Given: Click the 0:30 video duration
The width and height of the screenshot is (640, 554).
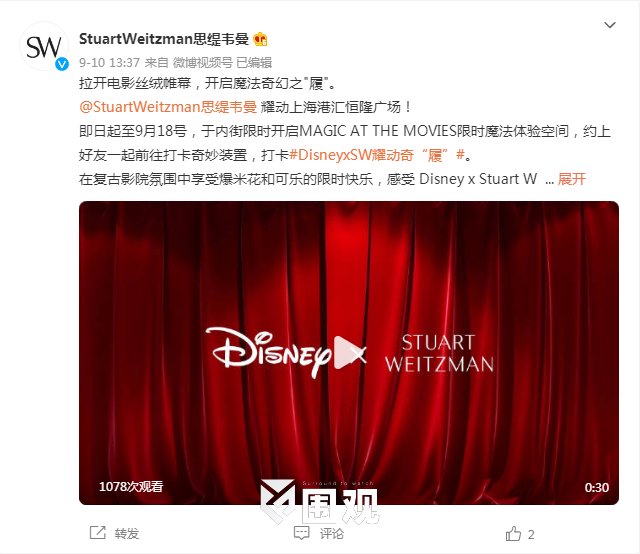Looking at the screenshot, I should pyautogui.click(x=596, y=487).
